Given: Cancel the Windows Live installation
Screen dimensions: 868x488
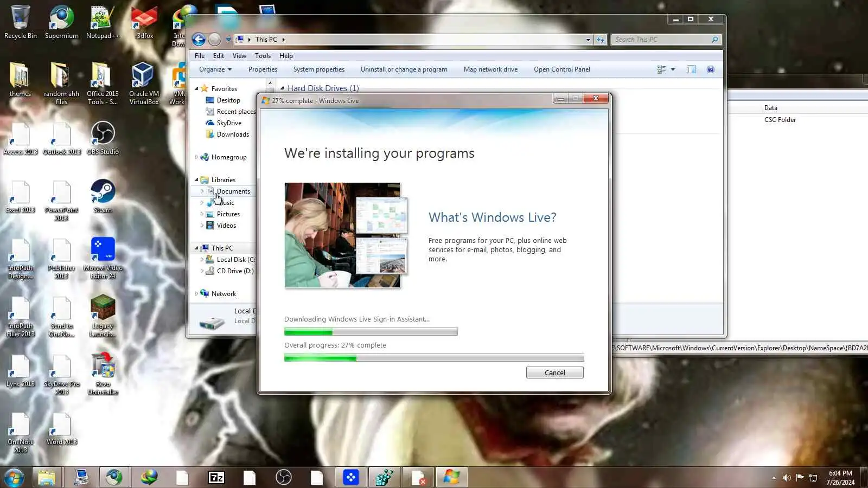Looking at the screenshot, I should coord(554,373).
